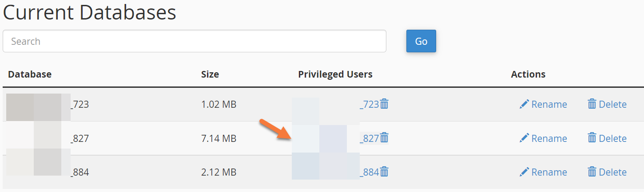Open Rename for the _884 database
Image resolution: width=644 pixels, height=192 pixels.
543,172
